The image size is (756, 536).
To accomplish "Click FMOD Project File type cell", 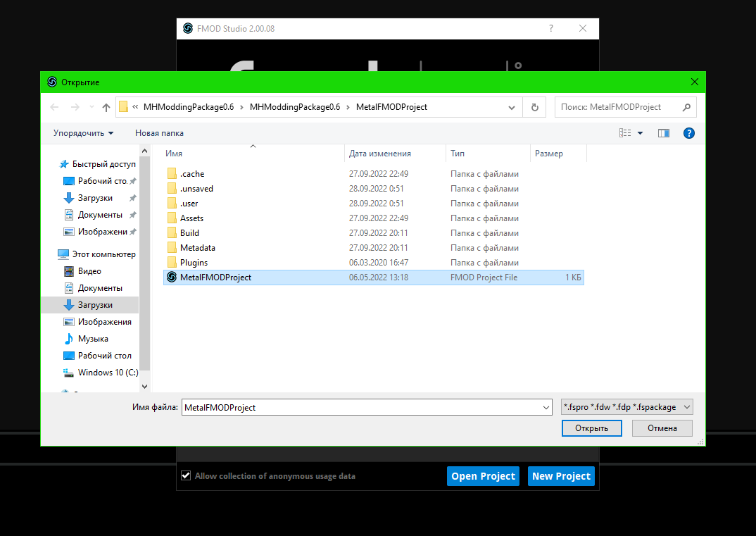I will (484, 278).
